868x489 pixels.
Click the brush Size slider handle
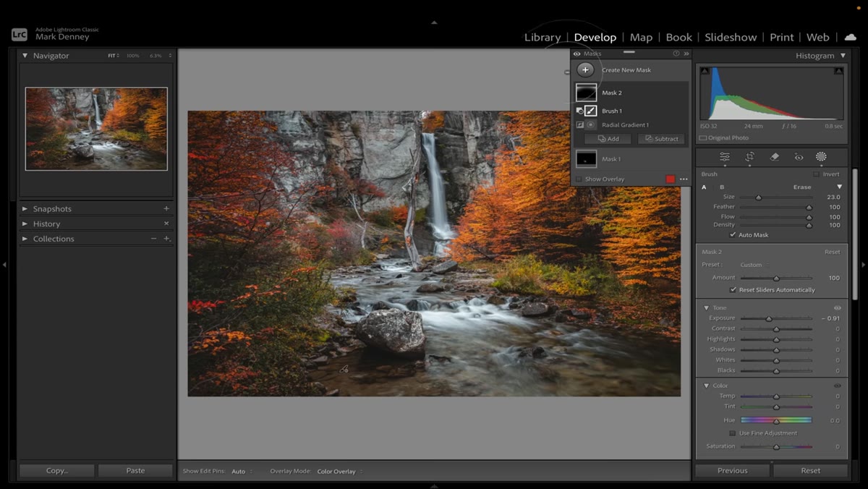pos(758,197)
